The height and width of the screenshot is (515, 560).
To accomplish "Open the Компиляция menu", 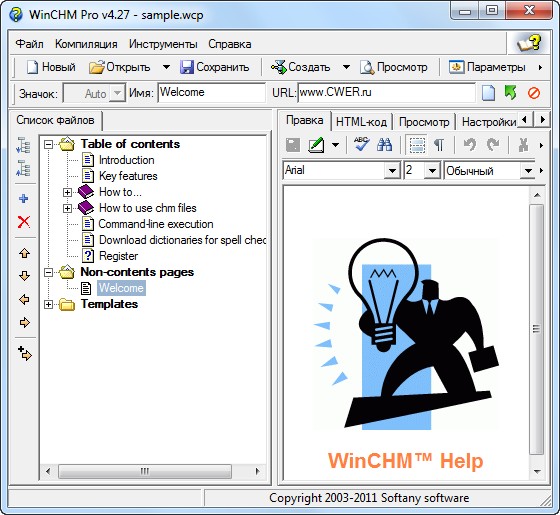I will tap(86, 44).
